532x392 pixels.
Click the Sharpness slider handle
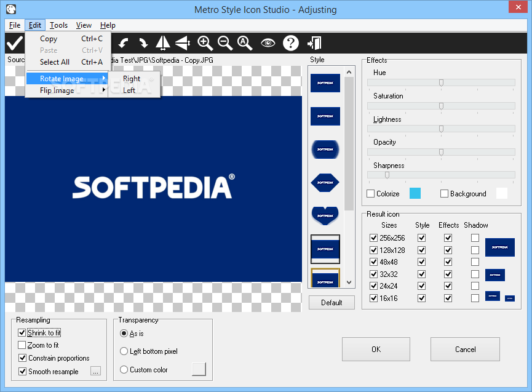[x=387, y=175]
